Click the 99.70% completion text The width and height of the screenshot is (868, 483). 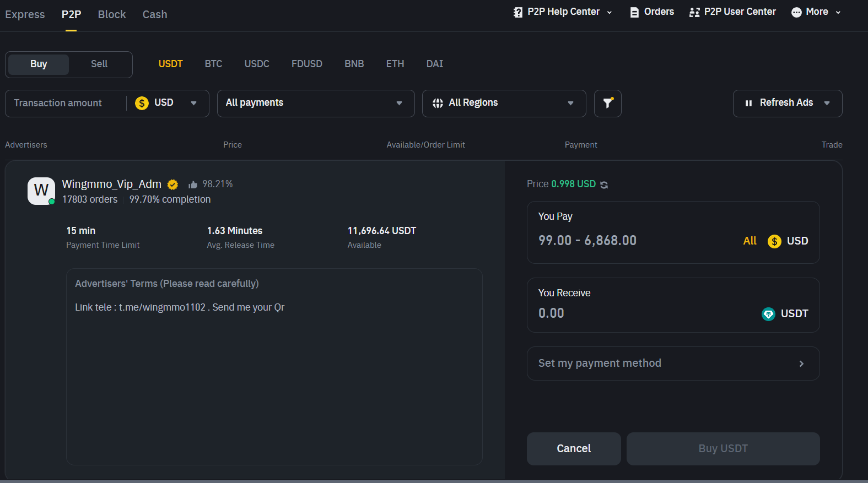tap(170, 199)
